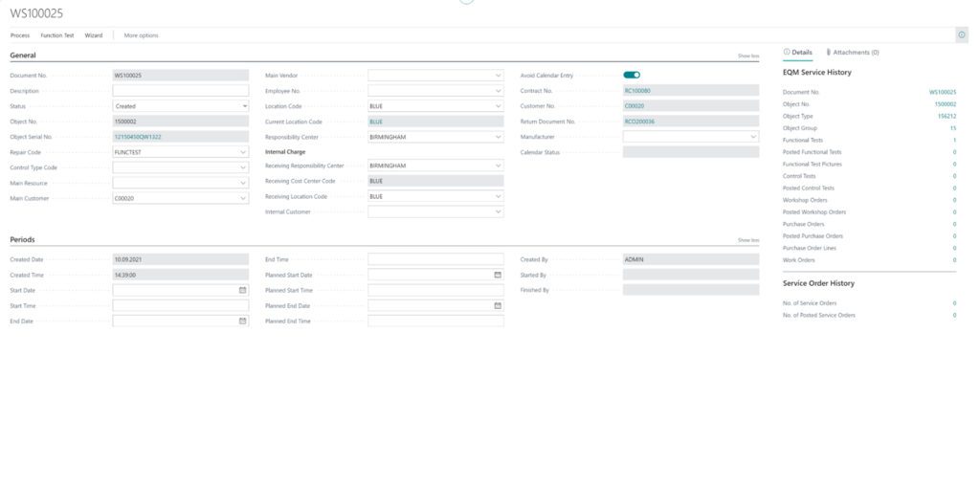Viewport: 980px width, 488px height.
Task: Open the End Date calendar picker
Action: click(242, 322)
